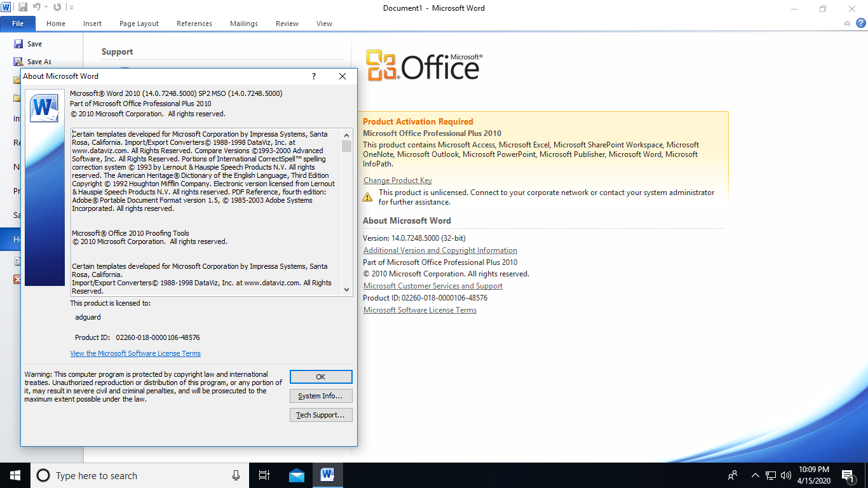
Task: Click the licensed user name adguard
Action: tap(88, 317)
